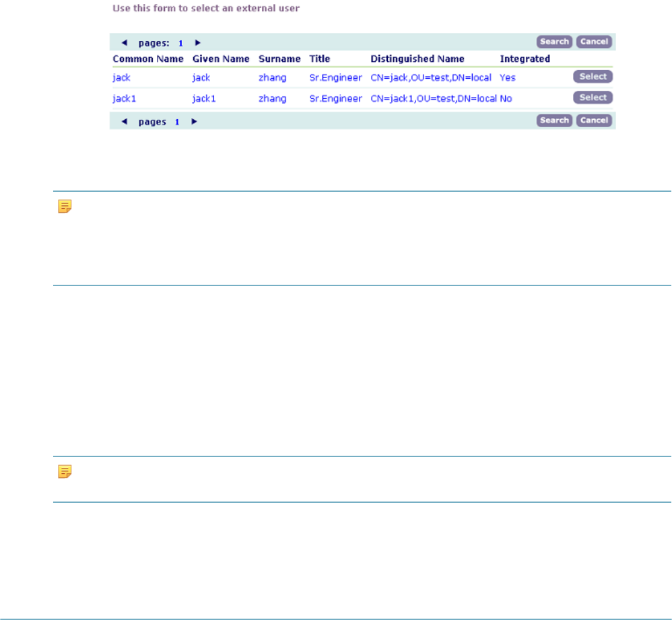Click the bottom Search button
The width and height of the screenshot is (672, 620).
pyautogui.click(x=554, y=120)
